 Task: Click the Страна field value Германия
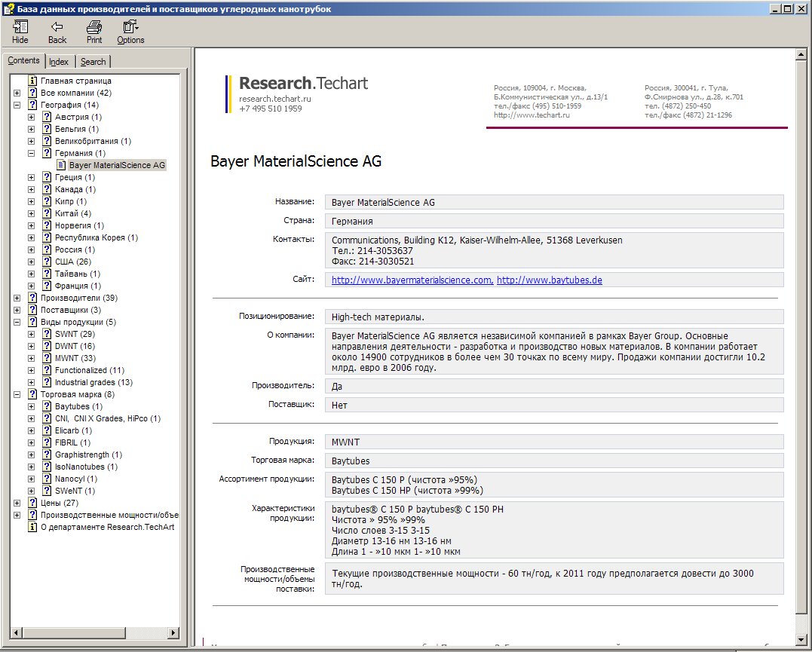click(554, 221)
